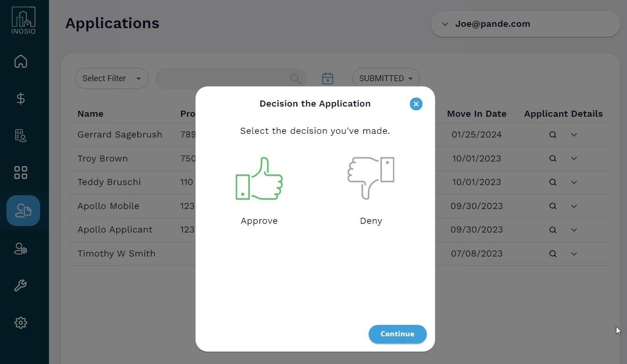Click the Applicant Details column header
Viewport: 627px width, 364px height.
coord(563,113)
